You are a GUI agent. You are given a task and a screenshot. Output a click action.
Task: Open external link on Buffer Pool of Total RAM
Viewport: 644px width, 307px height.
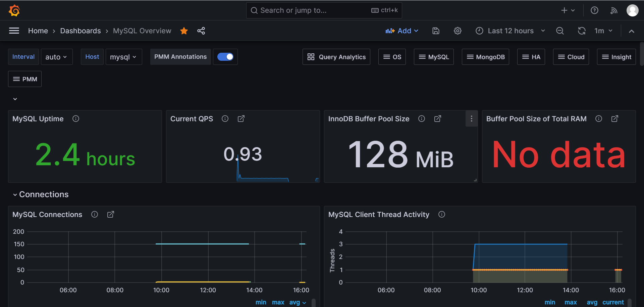pyautogui.click(x=615, y=119)
